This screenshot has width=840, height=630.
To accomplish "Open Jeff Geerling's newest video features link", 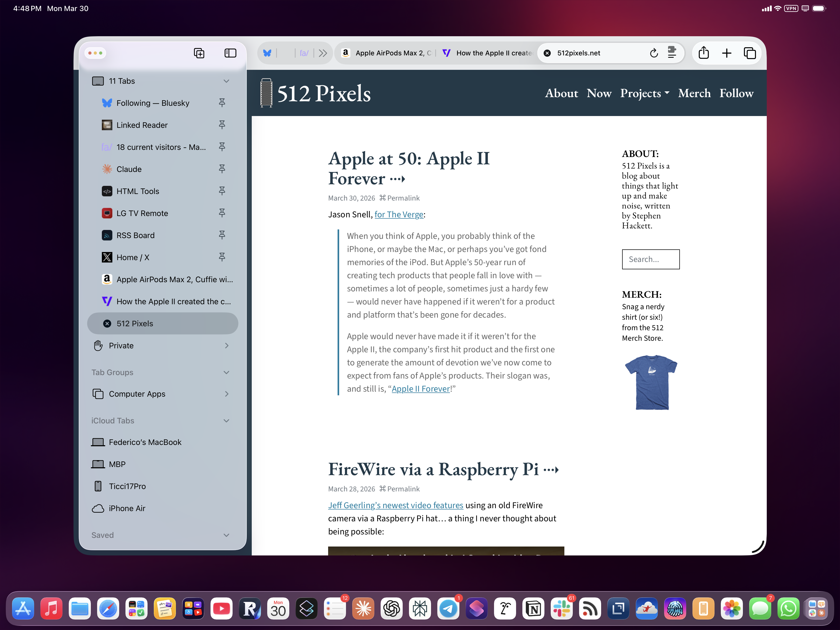I will 396,505.
